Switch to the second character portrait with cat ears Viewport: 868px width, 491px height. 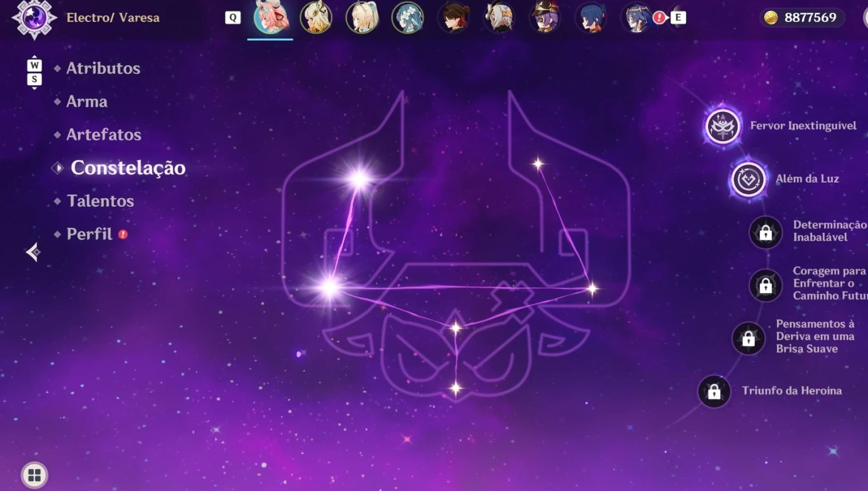tap(316, 17)
